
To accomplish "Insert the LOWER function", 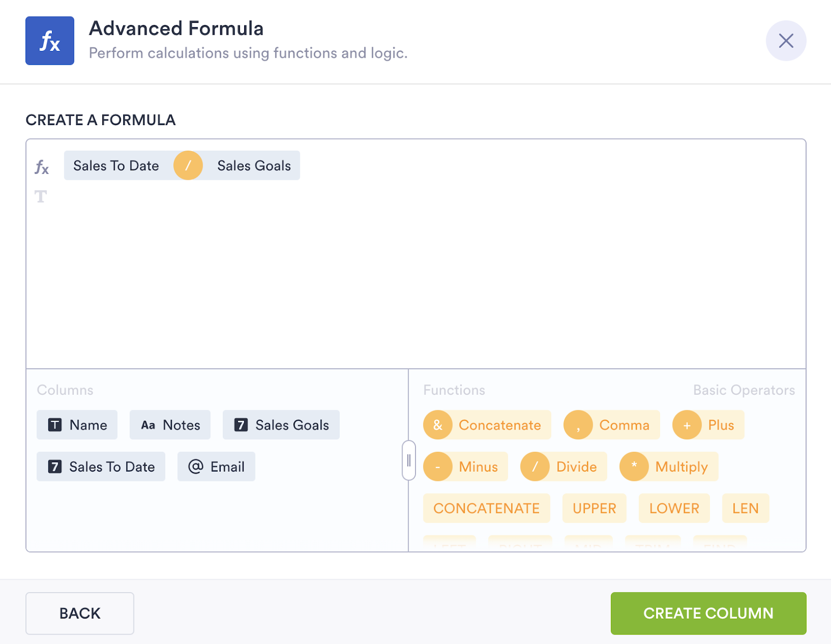I will (x=674, y=508).
